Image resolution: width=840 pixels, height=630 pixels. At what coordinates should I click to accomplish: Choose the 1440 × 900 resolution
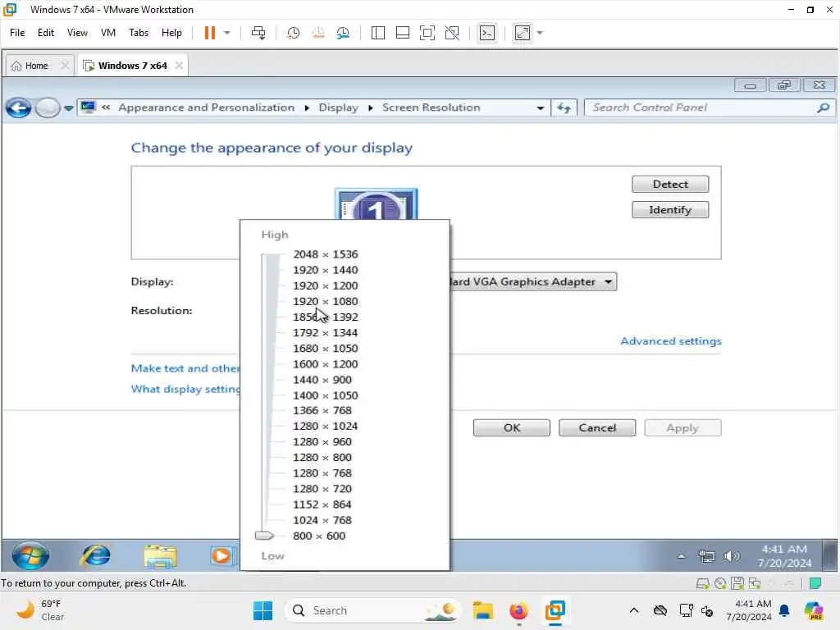(322, 380)
